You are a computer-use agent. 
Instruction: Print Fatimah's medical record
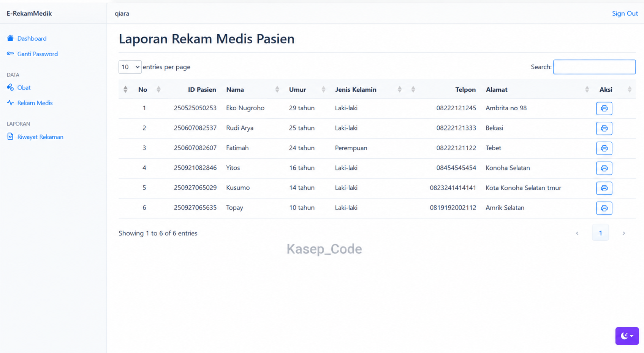[x=604, y=148]
